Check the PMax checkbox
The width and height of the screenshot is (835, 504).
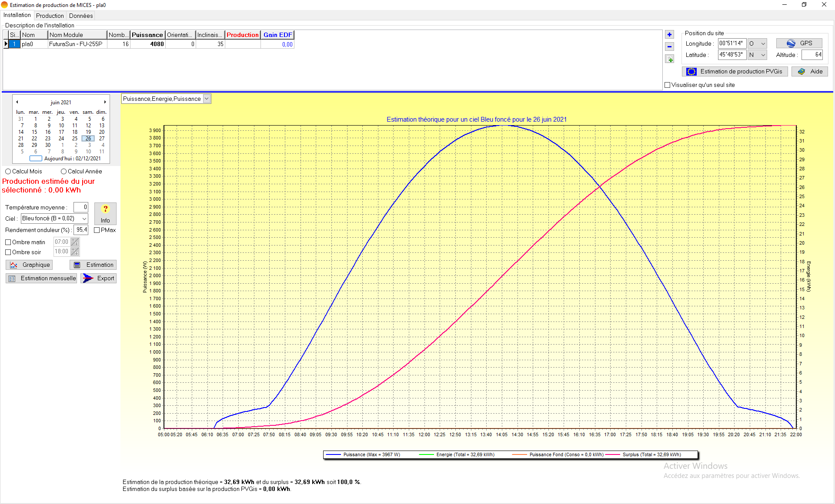pos(97,230)
